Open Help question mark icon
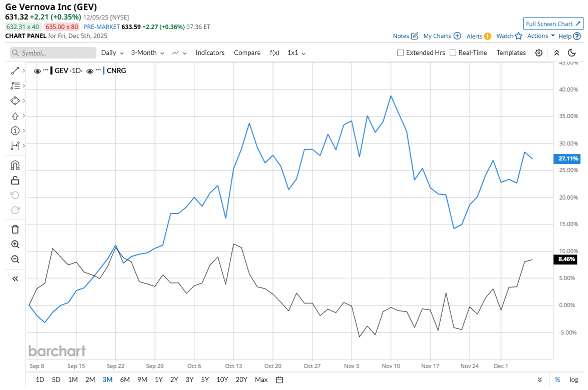Screen dimensions: 588x390 click(577, 36)
